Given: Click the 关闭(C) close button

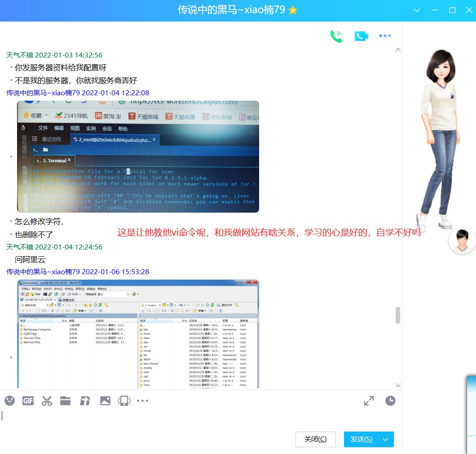Looking at the screenshot, I should pos(315,440).
